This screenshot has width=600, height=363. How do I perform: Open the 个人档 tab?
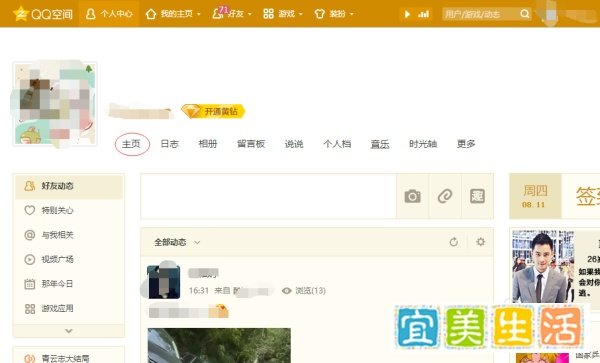[337, 144]
